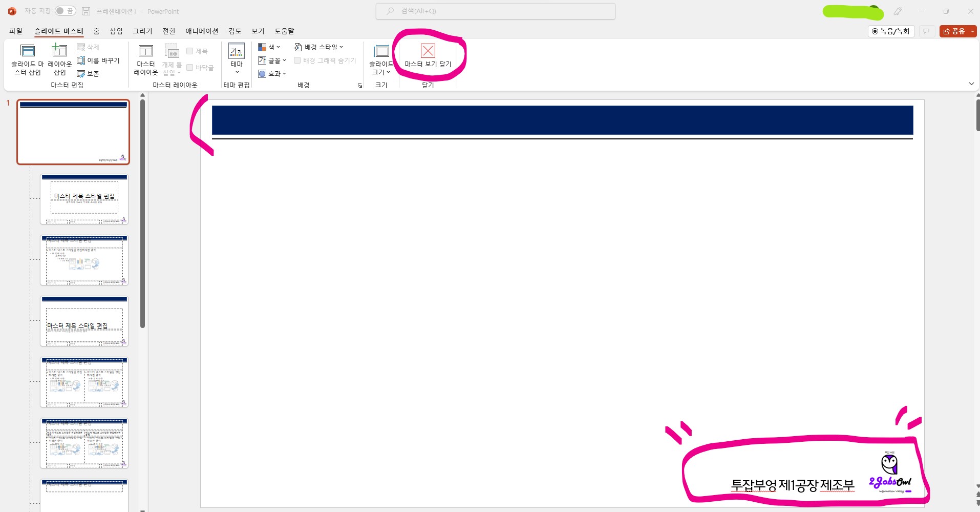Close Master View (마스터 보기 닫기)
The height and width of the screenshot is (512, 980).
tap(428, 56)
